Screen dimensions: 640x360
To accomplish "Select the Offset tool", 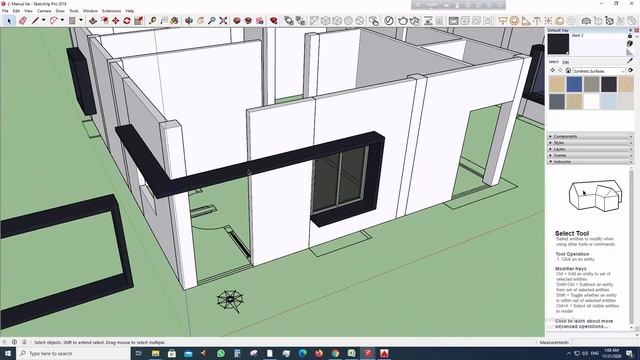I will point(104,20).
